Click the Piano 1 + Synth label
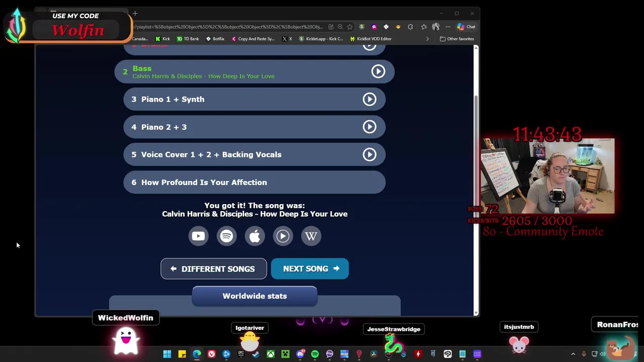 point(173,99)
